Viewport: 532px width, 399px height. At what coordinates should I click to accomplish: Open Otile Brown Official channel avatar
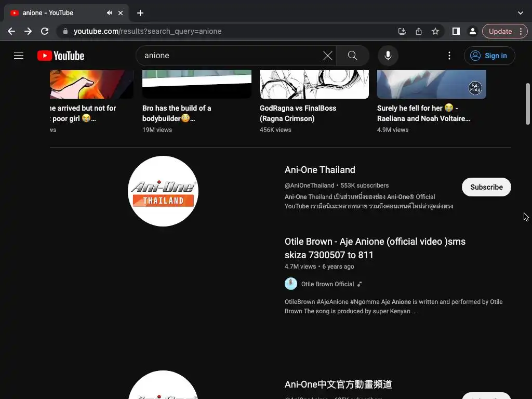pyautogui.click(x=291, y=284)
